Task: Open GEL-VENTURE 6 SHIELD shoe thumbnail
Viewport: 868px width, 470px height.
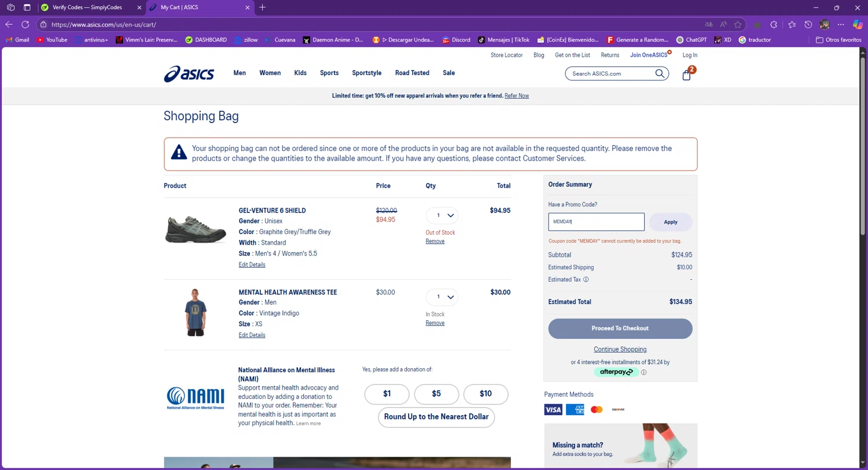Action: [196, 230]
